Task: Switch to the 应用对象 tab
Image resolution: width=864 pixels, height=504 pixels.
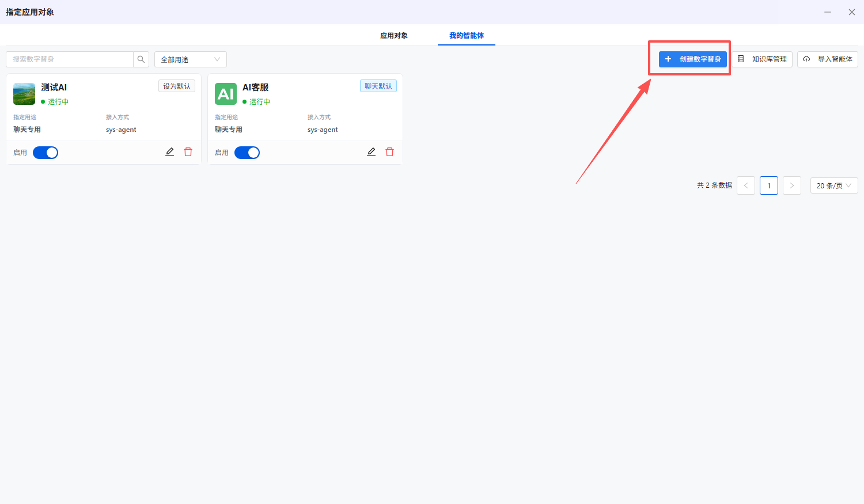Action: [x=394, y=36]
